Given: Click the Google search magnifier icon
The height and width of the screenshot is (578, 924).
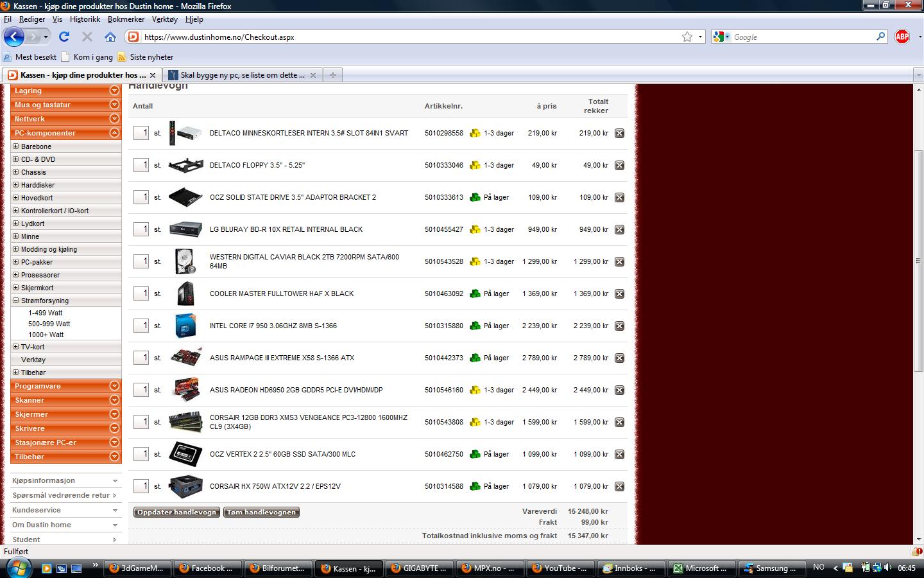Looking at the screenshot, I should (x=881, y=37).
